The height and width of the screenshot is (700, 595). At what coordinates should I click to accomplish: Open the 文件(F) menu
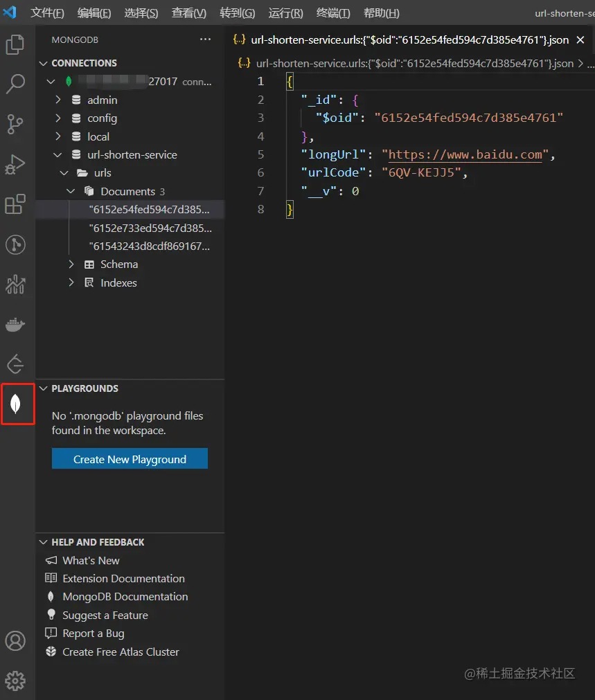(47, 13)
